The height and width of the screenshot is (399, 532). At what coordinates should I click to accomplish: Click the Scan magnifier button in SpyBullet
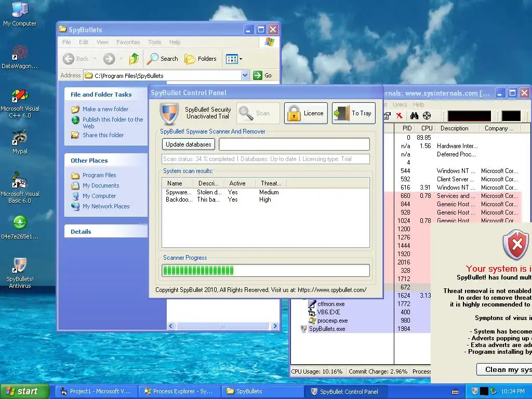pyautogui.click(x=258, y=113)
